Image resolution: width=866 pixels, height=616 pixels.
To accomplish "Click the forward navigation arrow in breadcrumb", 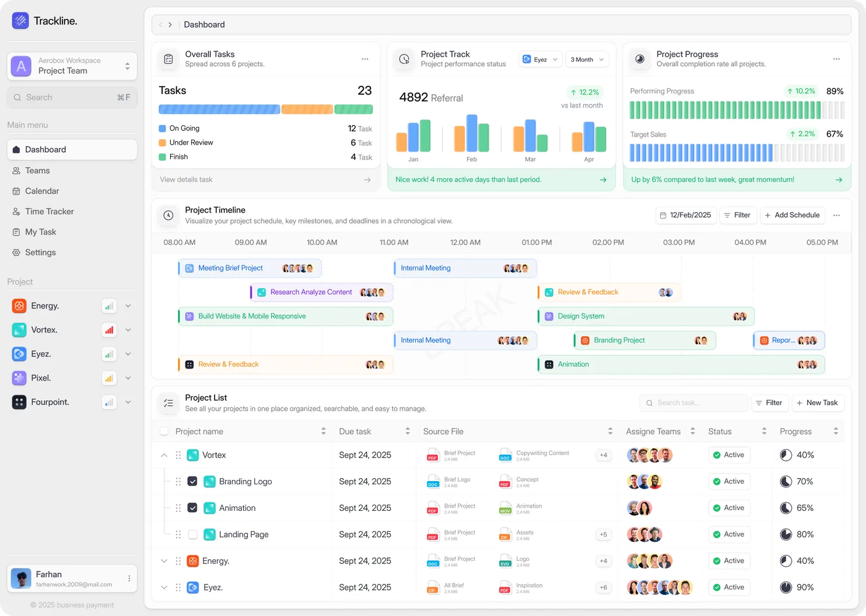I will coord(170,25).
